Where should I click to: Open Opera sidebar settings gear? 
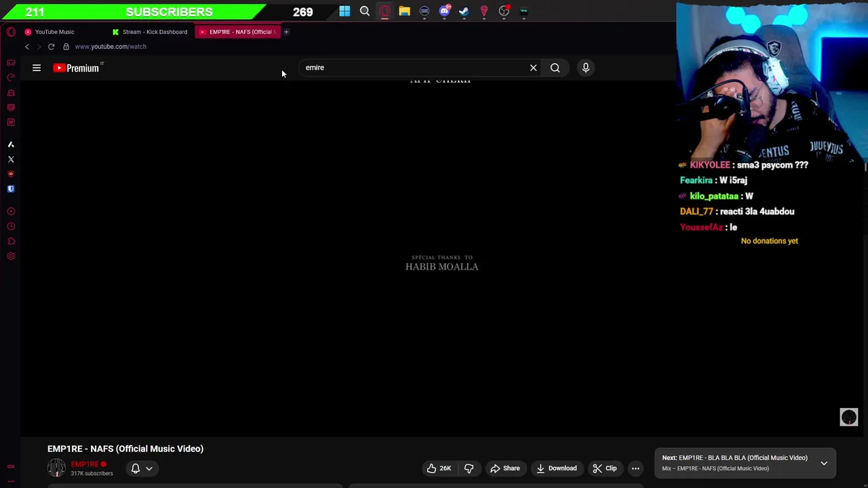[11, 256]
